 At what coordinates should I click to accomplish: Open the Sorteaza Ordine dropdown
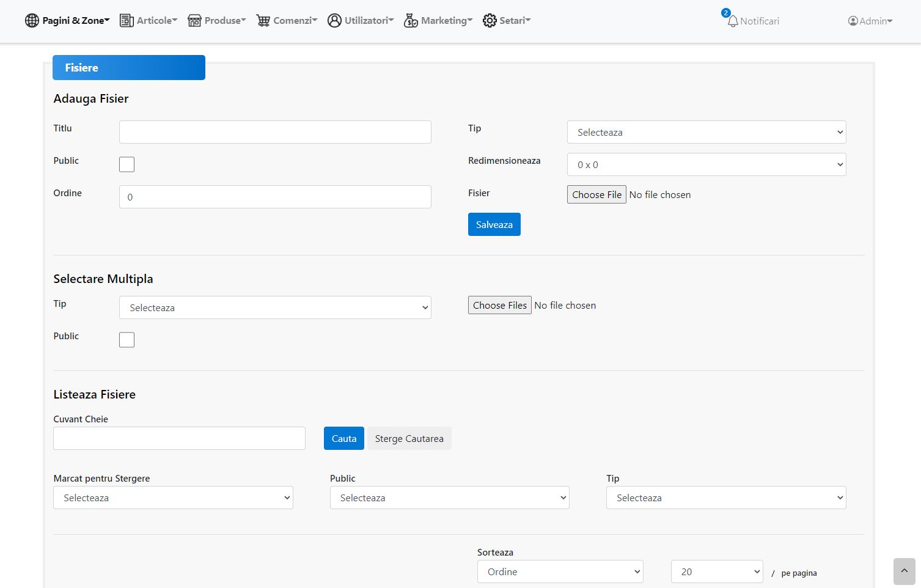pos(560,571)
